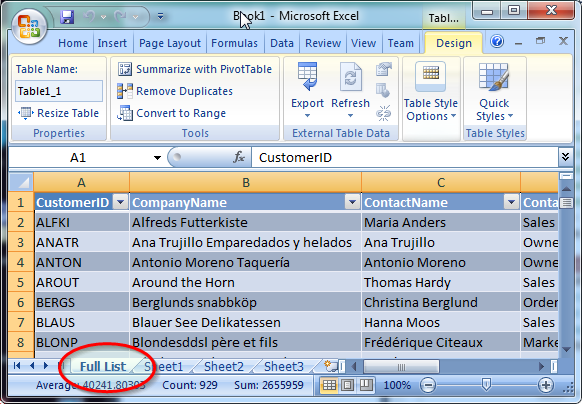Open the Team tab
Screen dimensions: 582x404
(x=400, y=43)
